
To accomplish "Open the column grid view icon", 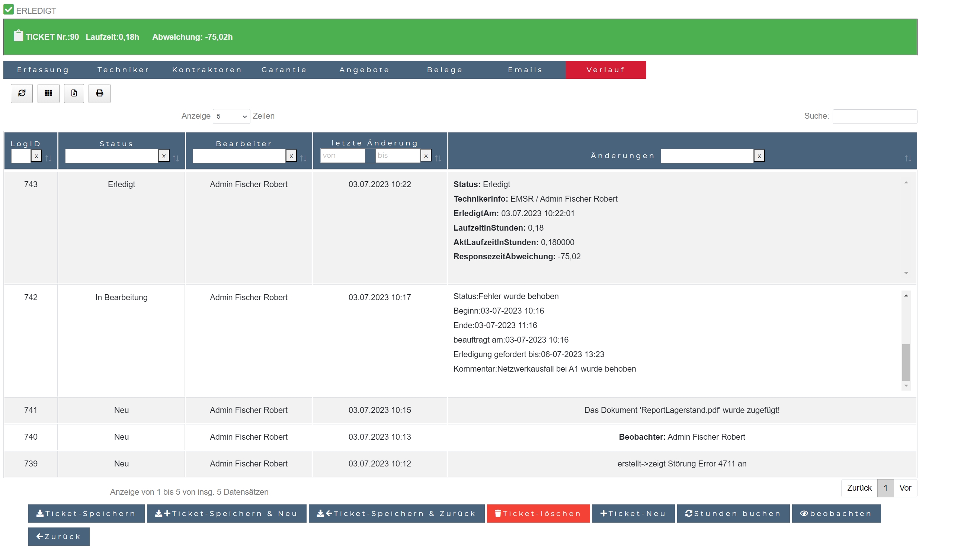I will coord(48,93).
